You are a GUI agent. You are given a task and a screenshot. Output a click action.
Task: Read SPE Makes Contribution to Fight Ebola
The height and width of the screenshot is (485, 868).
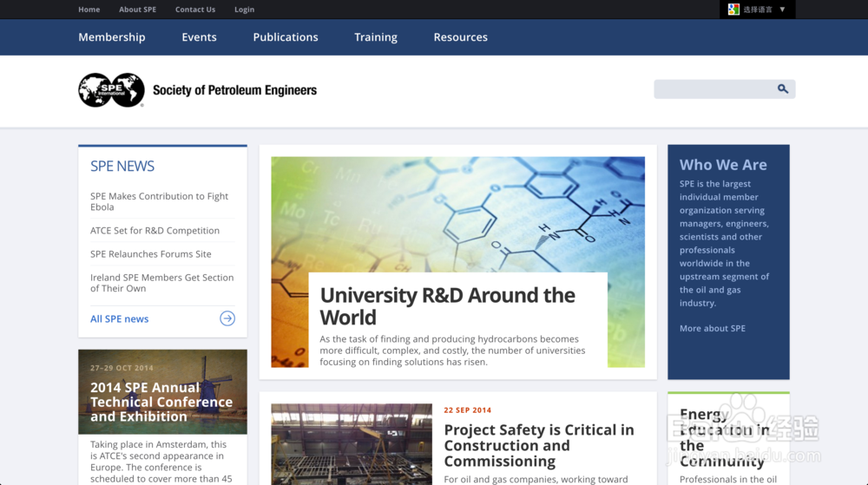point(160,201)
